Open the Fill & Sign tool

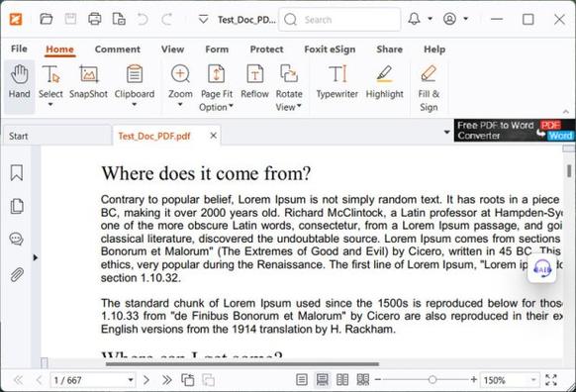pyautogui.click(x=429, y=88)
